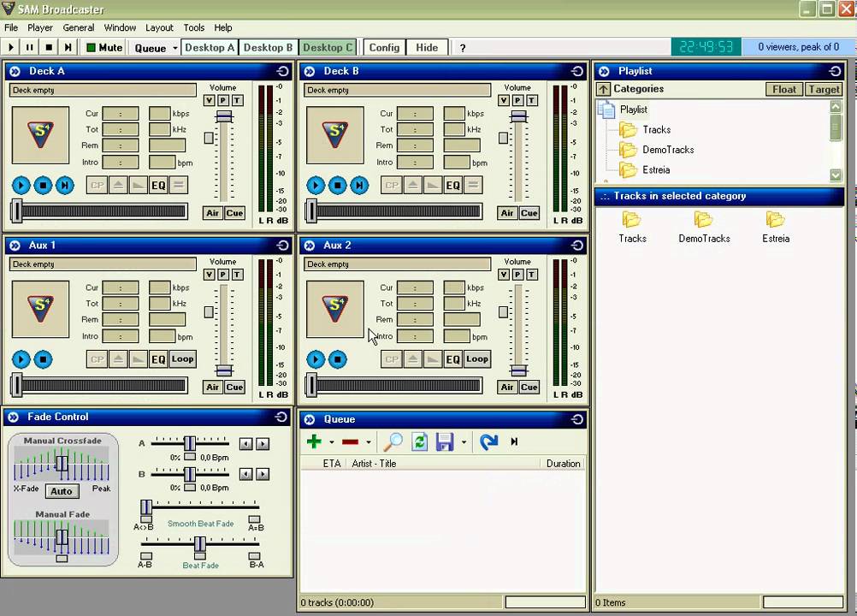Screen dimensions: 857x616
Task: Open the Queue dropdown in the top toolbar
Action: click(156, 48)
